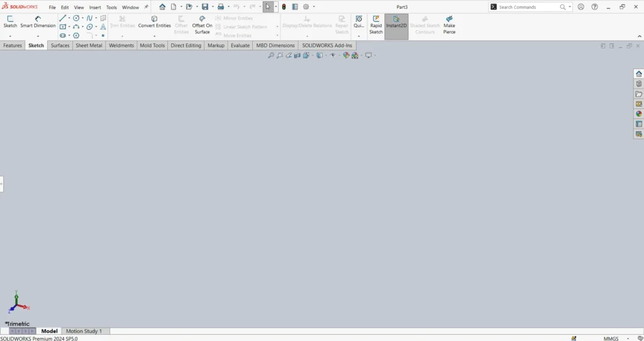Select the Straight Slot tool
This screenshot has height=341, width=644.
62,36
